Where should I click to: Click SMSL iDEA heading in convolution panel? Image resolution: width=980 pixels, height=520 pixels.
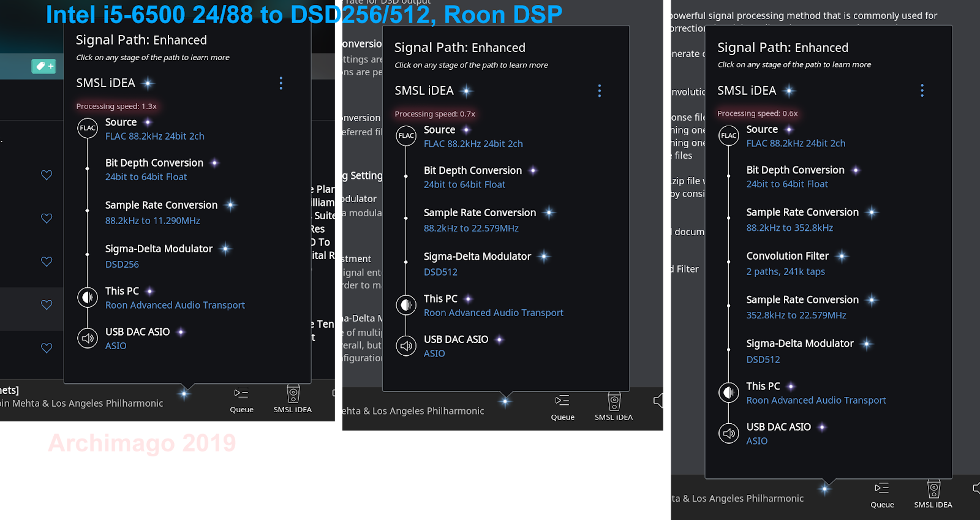point(747,91)
